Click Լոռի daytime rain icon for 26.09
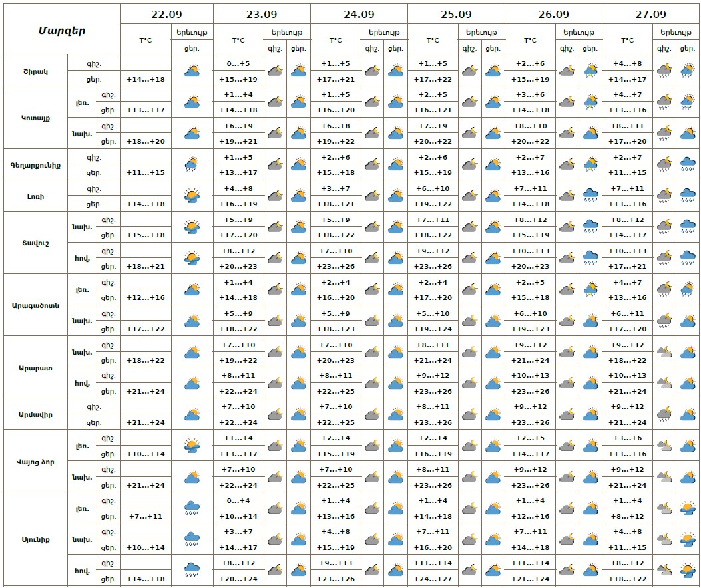 (x=590, y=196)
